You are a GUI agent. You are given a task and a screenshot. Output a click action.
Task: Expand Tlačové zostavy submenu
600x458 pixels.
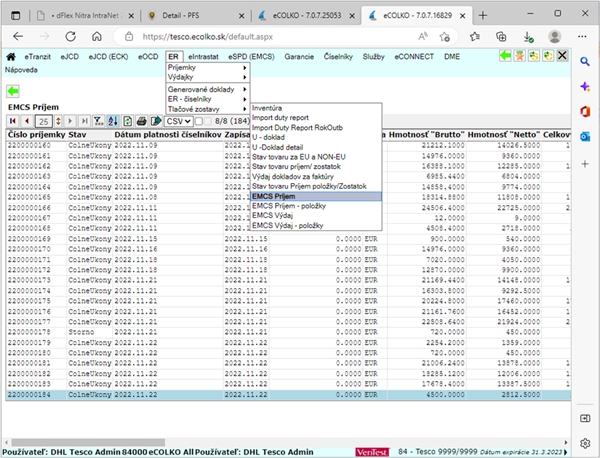(x=208, y=109)
